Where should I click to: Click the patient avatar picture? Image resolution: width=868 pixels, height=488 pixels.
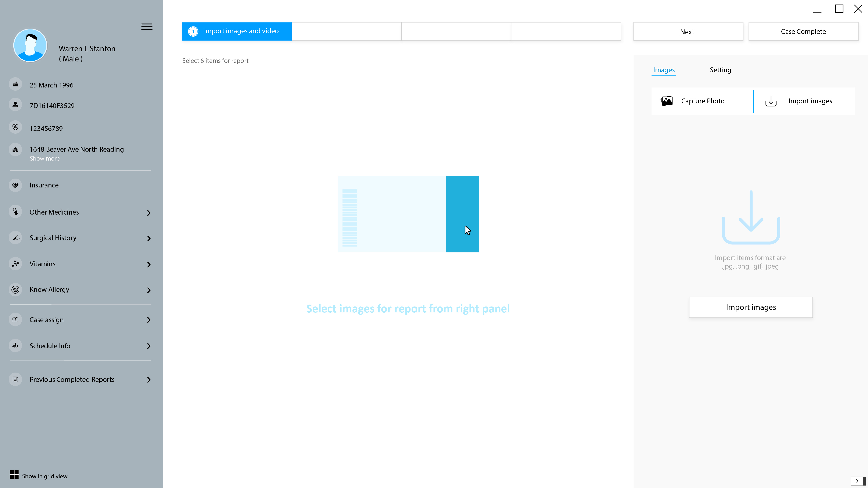[30, 45]
